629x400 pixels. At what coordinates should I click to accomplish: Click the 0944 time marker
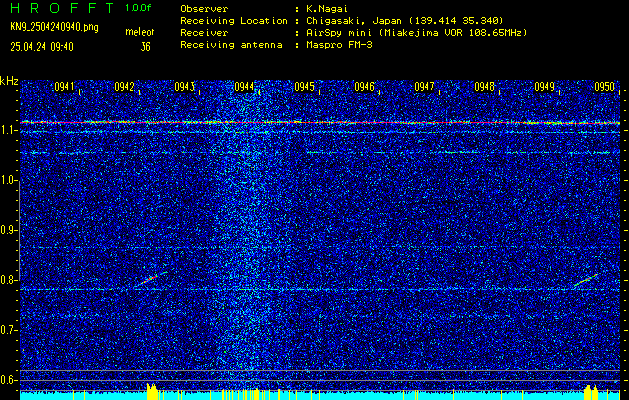pos(244,87)
